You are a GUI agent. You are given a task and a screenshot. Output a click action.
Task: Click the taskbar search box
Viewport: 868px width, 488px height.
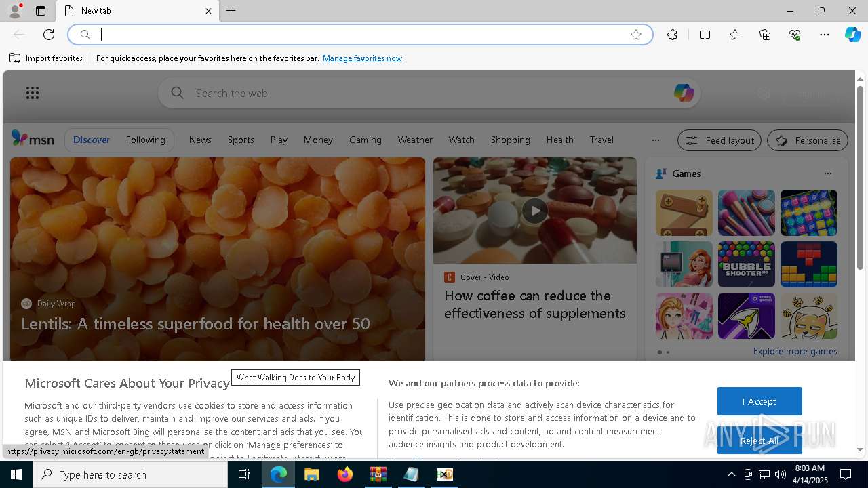click(x=130, y=474)
